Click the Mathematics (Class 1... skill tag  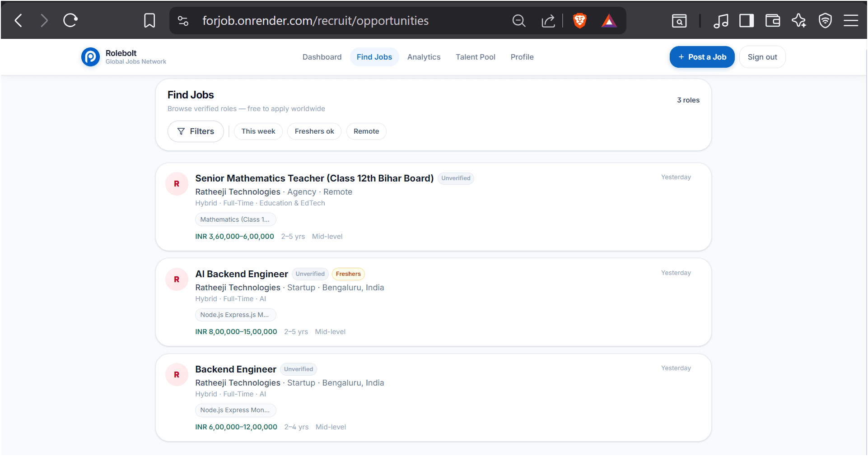point(235,219)
